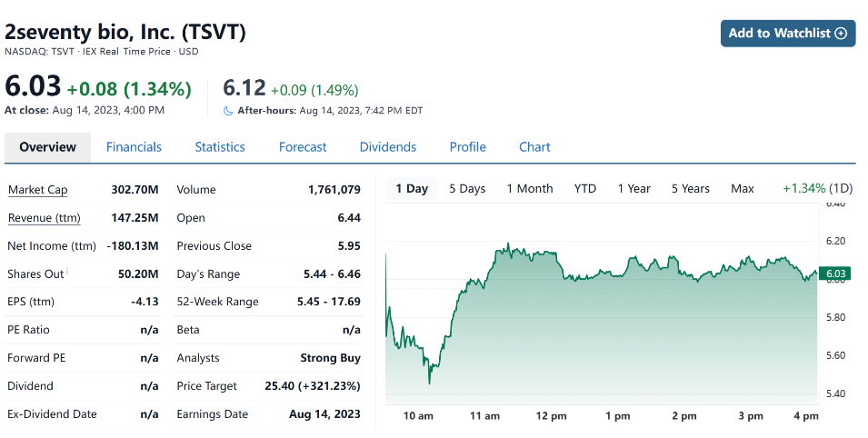This screenshot has height=438, width=868.
Task: Go to the Forecast tab
Action: [303, 147]
